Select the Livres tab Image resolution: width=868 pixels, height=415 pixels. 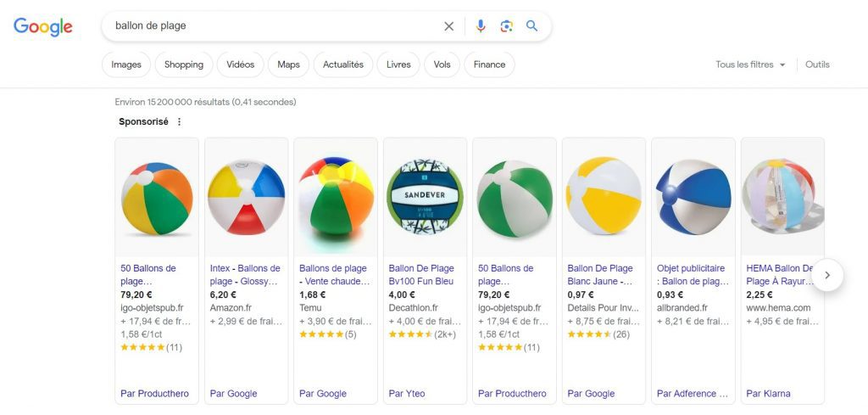tap(398, 64)
